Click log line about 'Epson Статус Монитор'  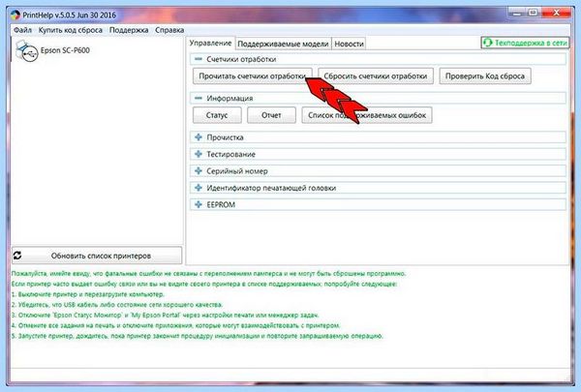coord(165,315)
